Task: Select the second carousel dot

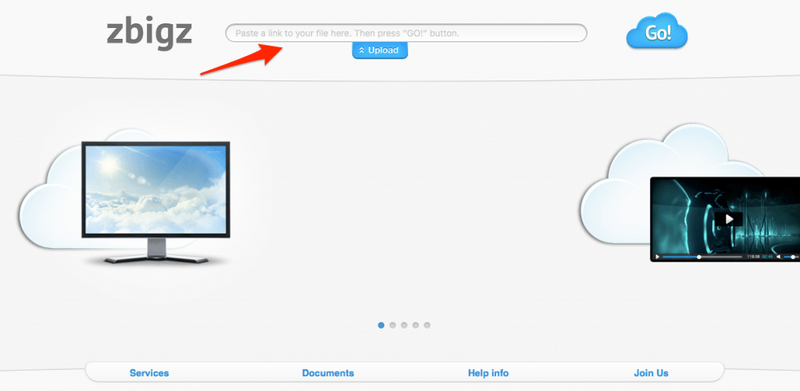Action: click(392, 325)
